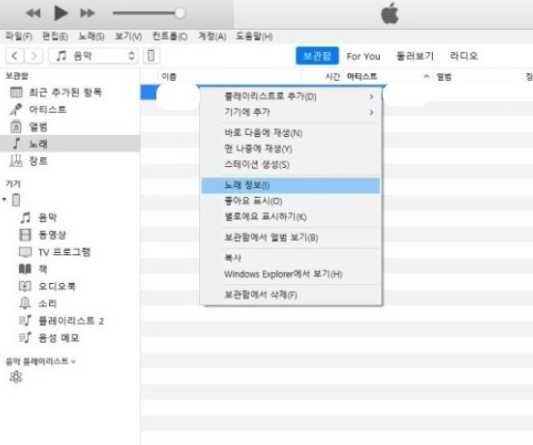Image resolution: width=533 pixels, height=445 pixels.
Task: Choose 바로 다음에 재생(N) from context menu
Action: (291, 133)
